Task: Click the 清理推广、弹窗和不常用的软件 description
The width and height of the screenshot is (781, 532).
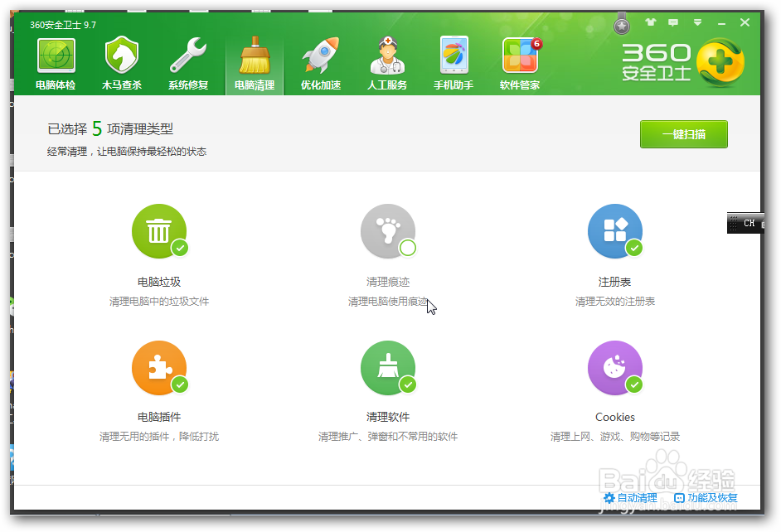Action: pos(388,437)
